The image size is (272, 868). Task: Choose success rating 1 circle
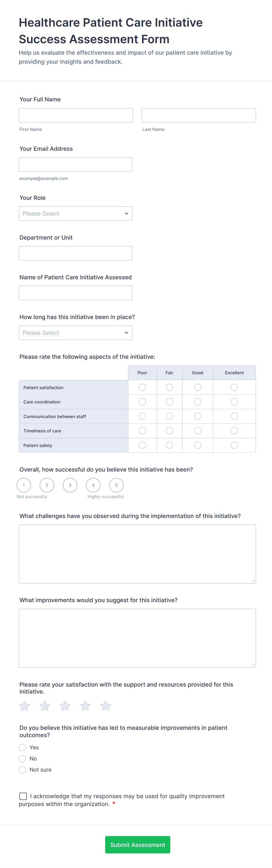24,485
